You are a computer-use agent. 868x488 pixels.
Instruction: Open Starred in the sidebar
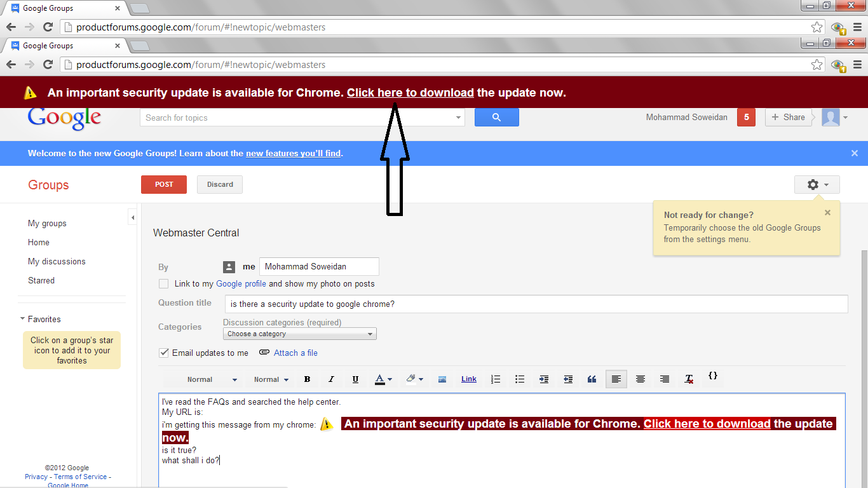[41, 281]
